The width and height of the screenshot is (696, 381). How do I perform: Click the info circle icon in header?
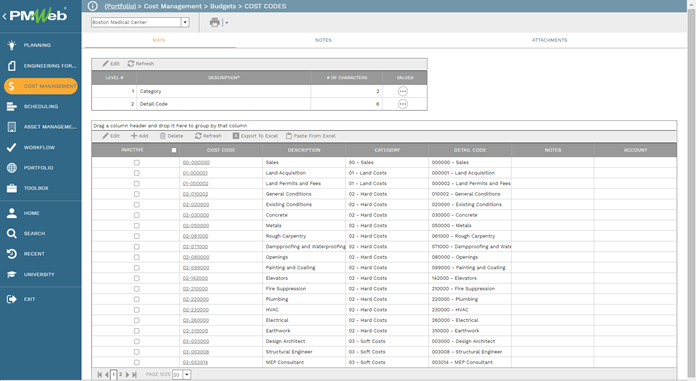(x=92, y=6)
